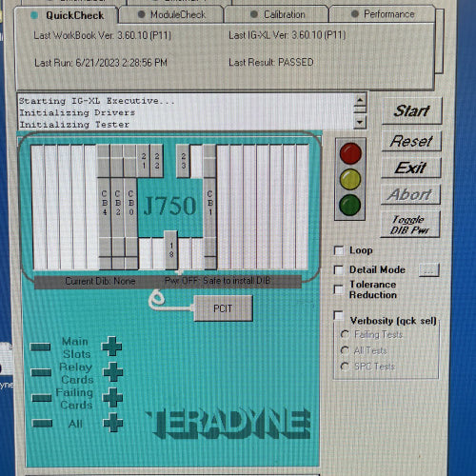The width and height of the screenshot is (476, 476).
Task: Click the Reset button
Action: (x=411, y=141)
